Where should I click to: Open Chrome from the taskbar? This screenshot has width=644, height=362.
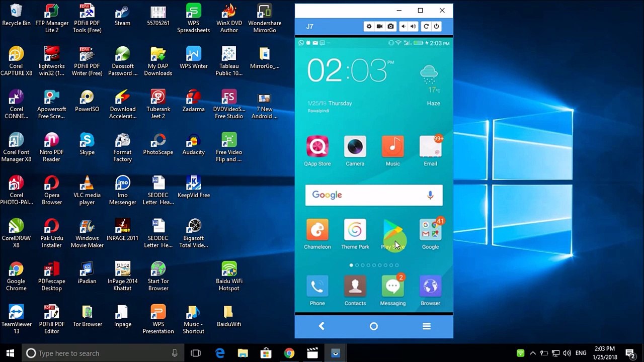289,353
